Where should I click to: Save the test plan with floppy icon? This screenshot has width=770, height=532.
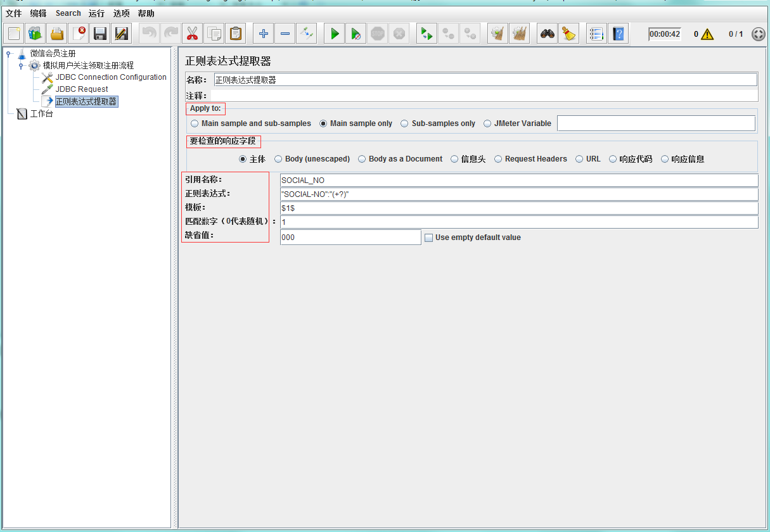tap(100, 34)
